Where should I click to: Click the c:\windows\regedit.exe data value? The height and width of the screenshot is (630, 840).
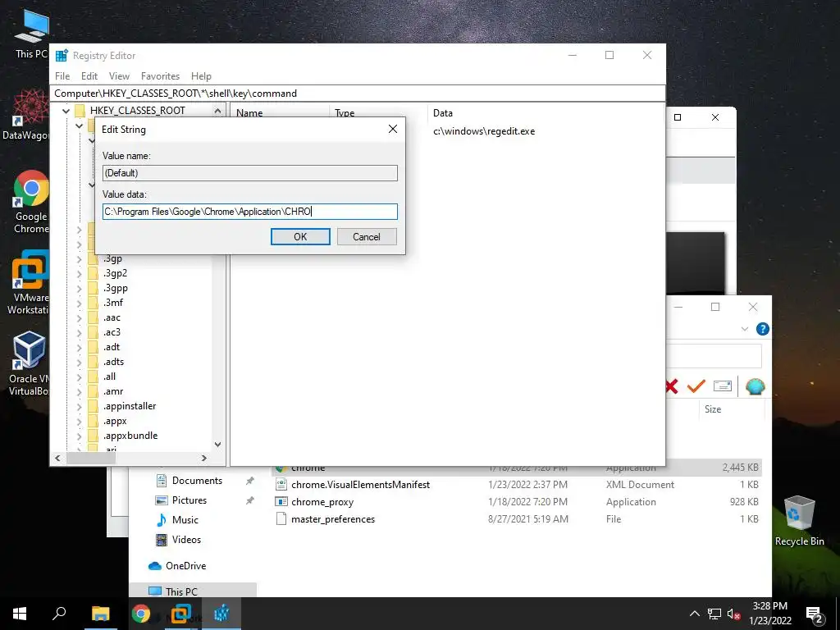tap(484, 131)
